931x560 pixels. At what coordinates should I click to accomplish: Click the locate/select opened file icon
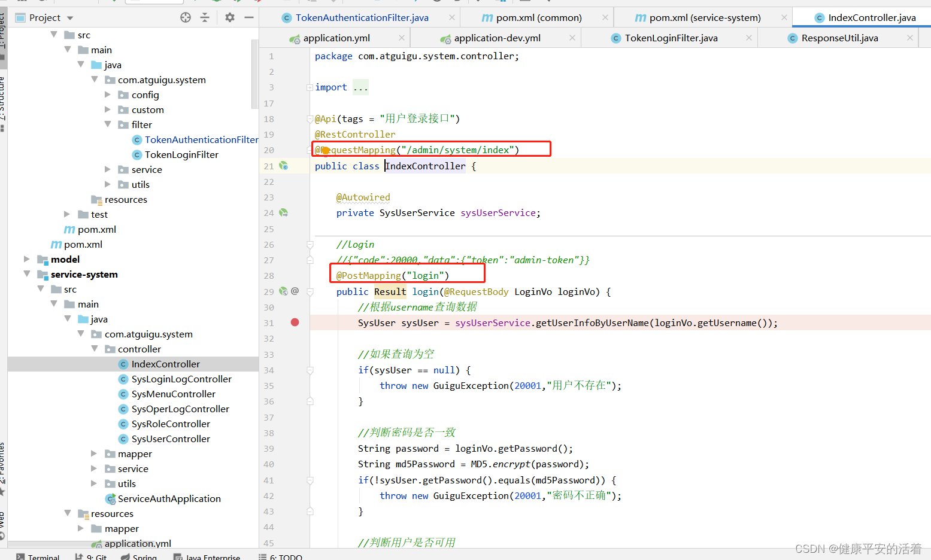coord(186,17)
